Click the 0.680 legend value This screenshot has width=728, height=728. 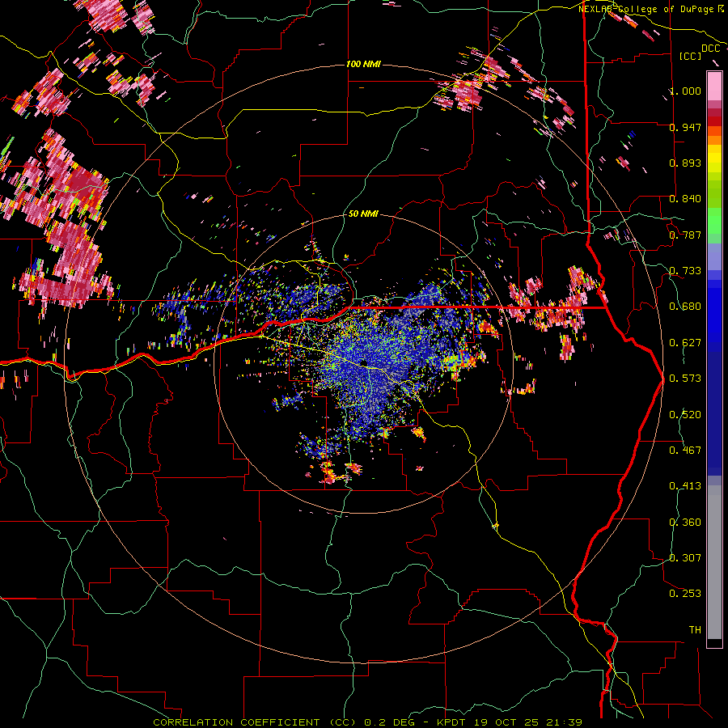685,307
